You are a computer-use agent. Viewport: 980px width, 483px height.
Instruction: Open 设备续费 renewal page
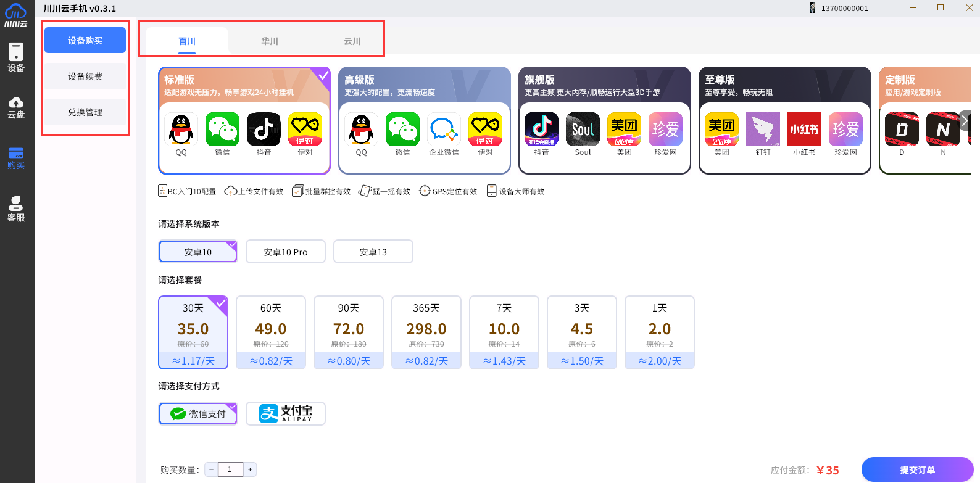(x=85, y=76)
